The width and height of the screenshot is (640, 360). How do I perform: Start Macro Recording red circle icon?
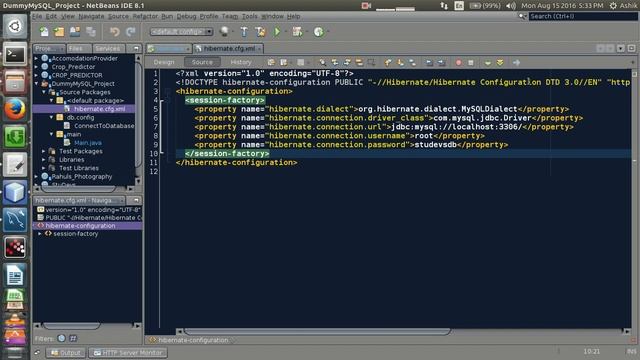tap(458, 62)
